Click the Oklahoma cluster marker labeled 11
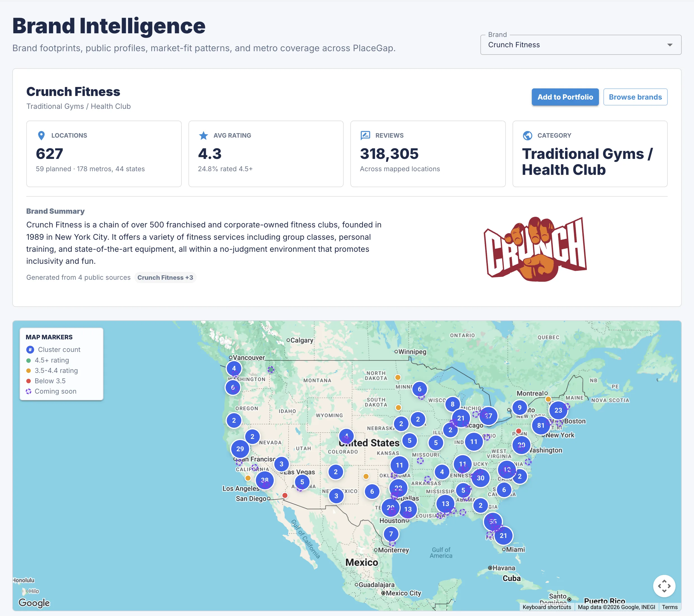The height and width of the screenshot is (616, 694). click(x=399, y=465)
